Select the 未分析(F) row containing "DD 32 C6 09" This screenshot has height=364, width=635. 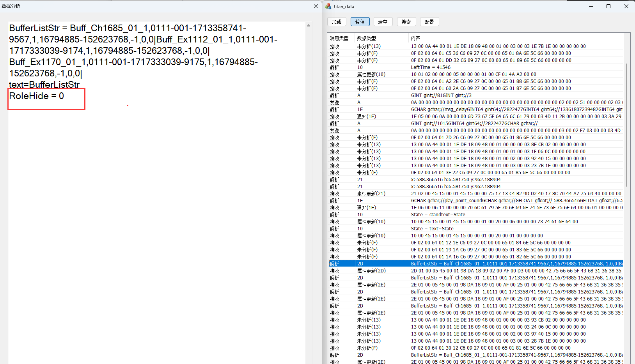(476, 60)
